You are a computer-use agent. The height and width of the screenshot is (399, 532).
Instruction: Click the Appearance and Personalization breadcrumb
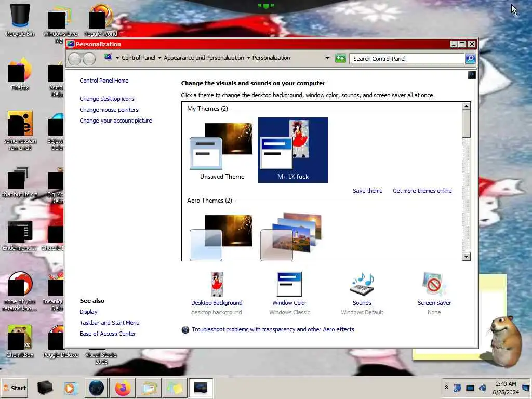pos(204,58)
